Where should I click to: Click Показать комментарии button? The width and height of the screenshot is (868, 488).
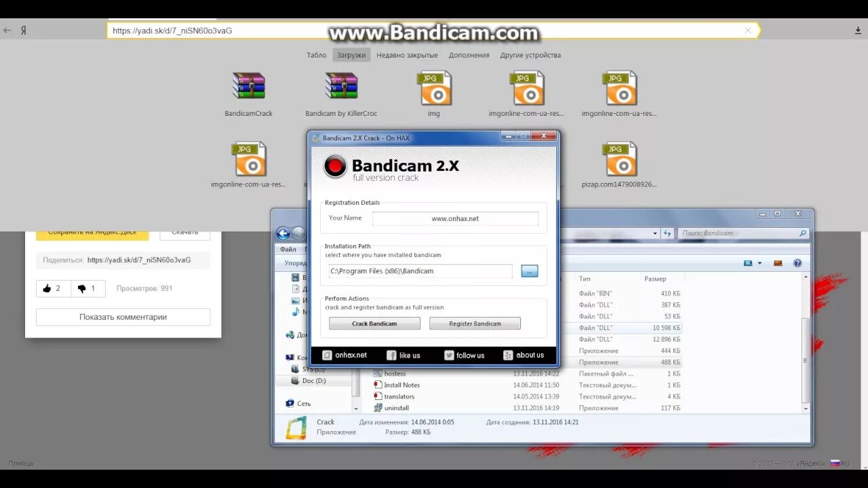click(123, 317)
